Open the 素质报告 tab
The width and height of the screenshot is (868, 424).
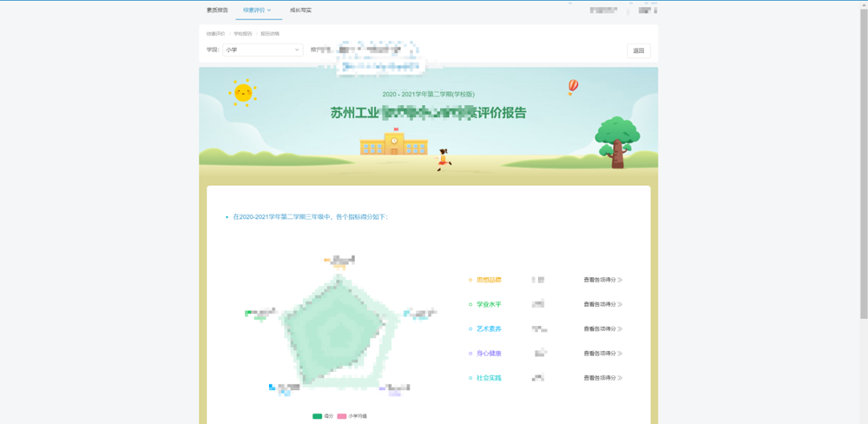point(217,10)
